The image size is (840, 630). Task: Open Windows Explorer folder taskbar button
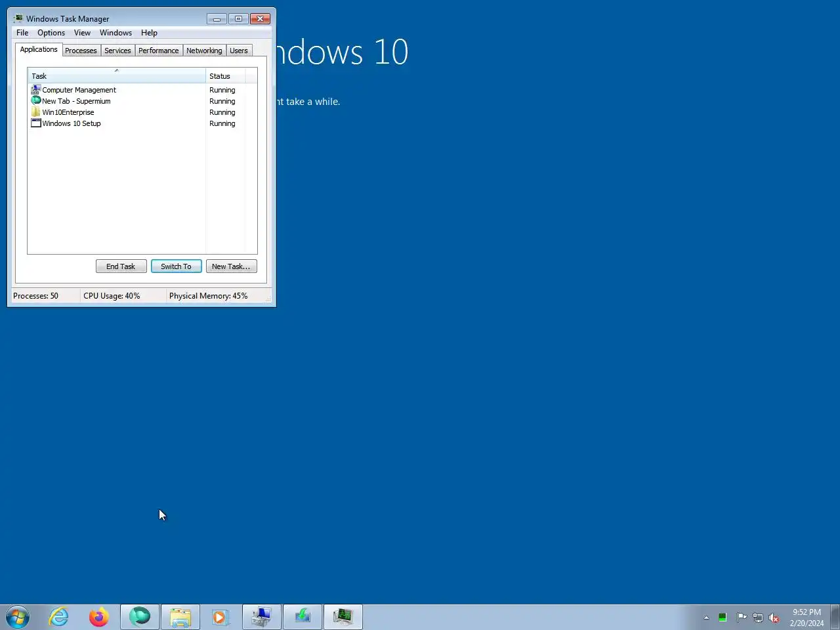180,617
